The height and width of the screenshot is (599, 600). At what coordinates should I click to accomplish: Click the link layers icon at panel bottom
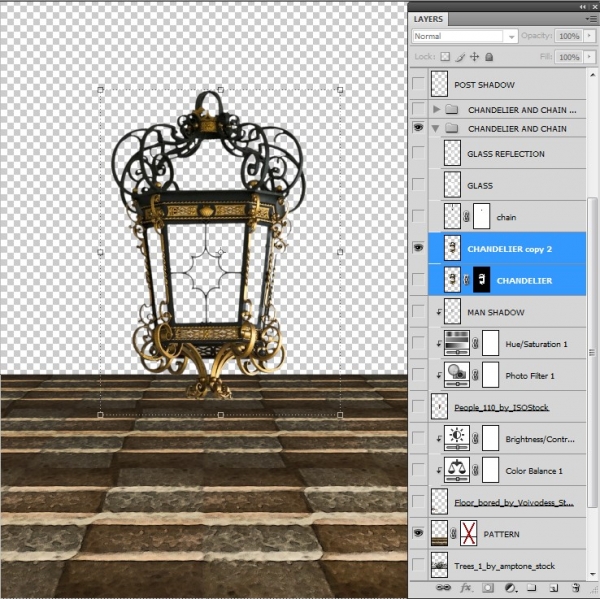[x=443, y=588]
